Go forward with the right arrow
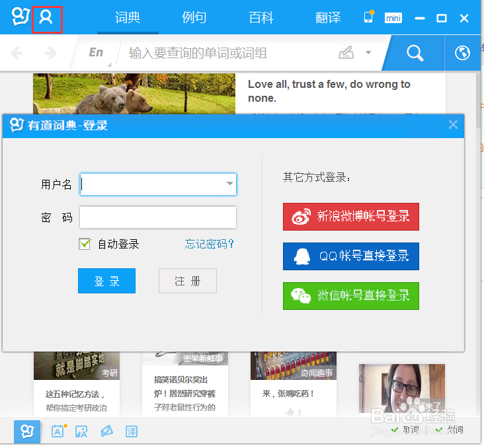The height and width of the screenshot is (448, 484). pyautogui.click(x=51, y=53)
